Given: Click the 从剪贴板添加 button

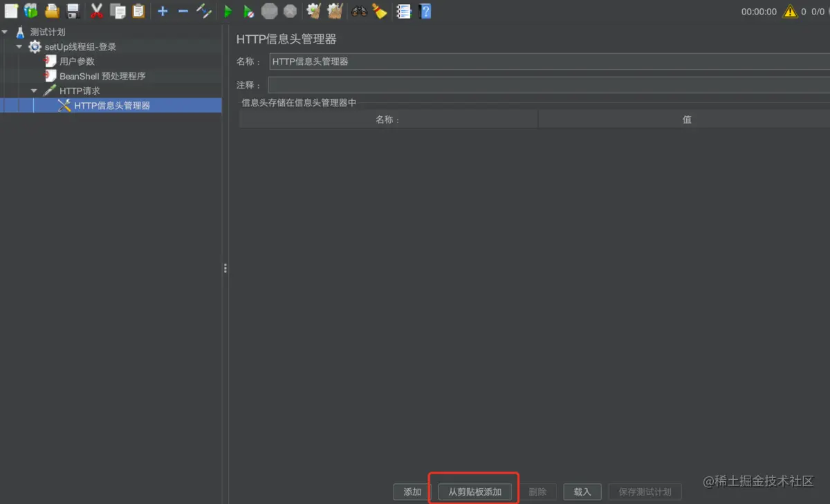Looking at the screenshot, I should (474, 492).
